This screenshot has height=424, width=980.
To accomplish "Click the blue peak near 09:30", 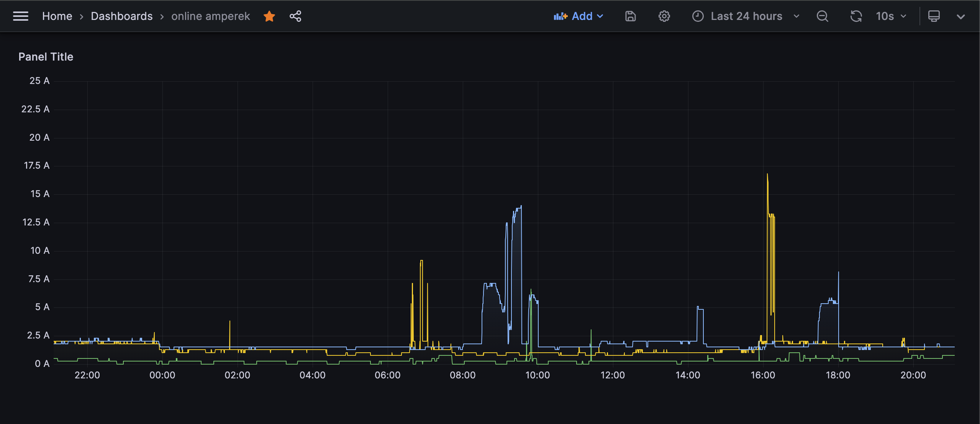I will click(x=521, y=207).
